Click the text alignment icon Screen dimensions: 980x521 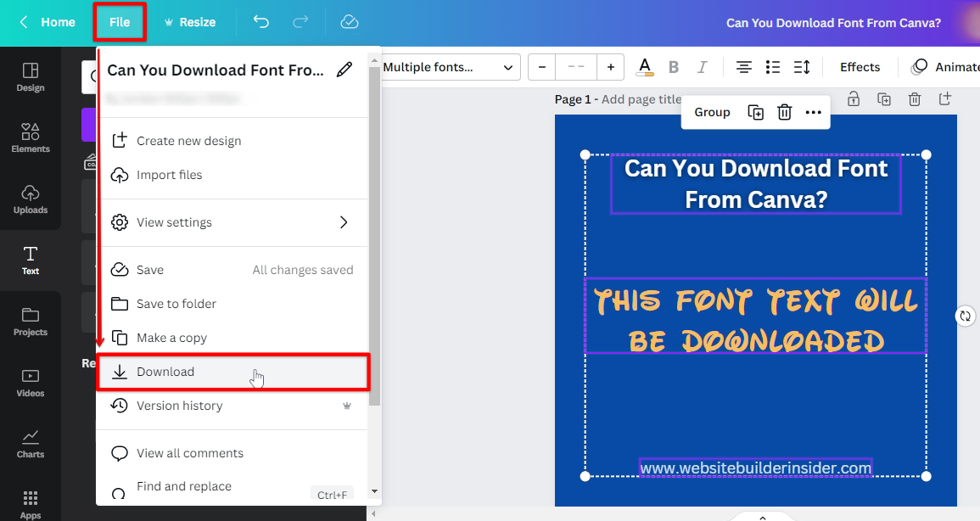[x=743, y=67]
